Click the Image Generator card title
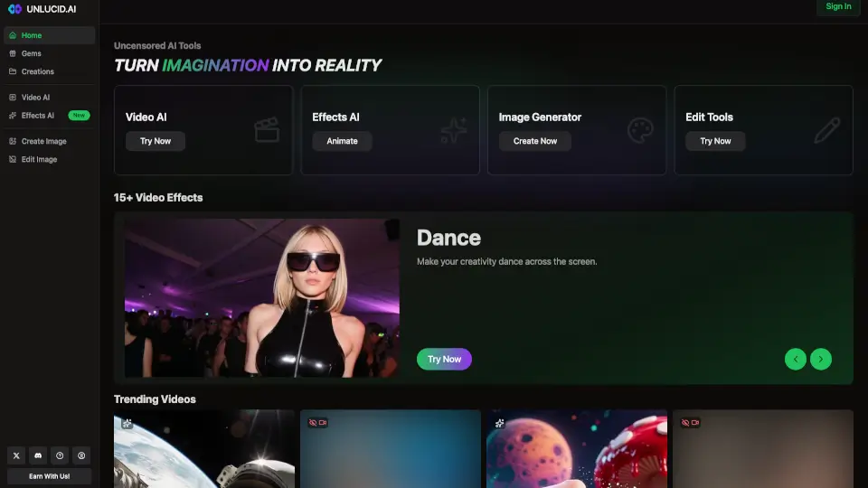 [540, 117]
